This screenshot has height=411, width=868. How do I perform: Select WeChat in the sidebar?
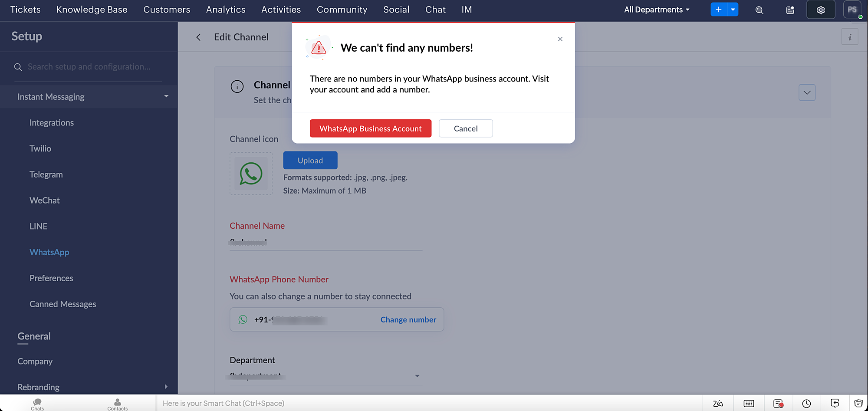(45, 201)
